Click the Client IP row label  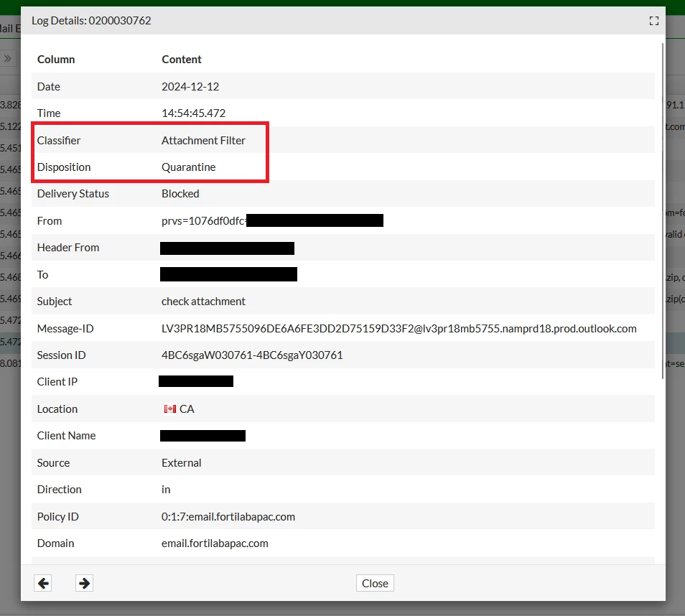(57, 382)
